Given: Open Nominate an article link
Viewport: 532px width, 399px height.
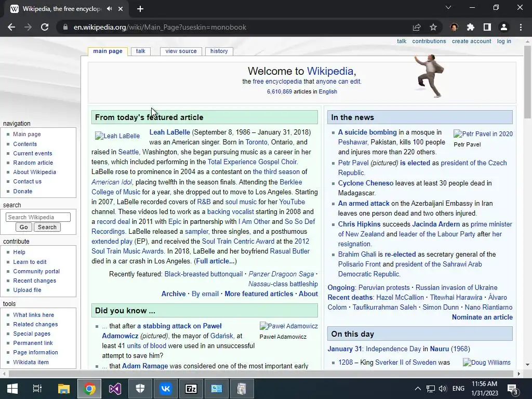Looking at the screenshot, I should coord(482,317).
